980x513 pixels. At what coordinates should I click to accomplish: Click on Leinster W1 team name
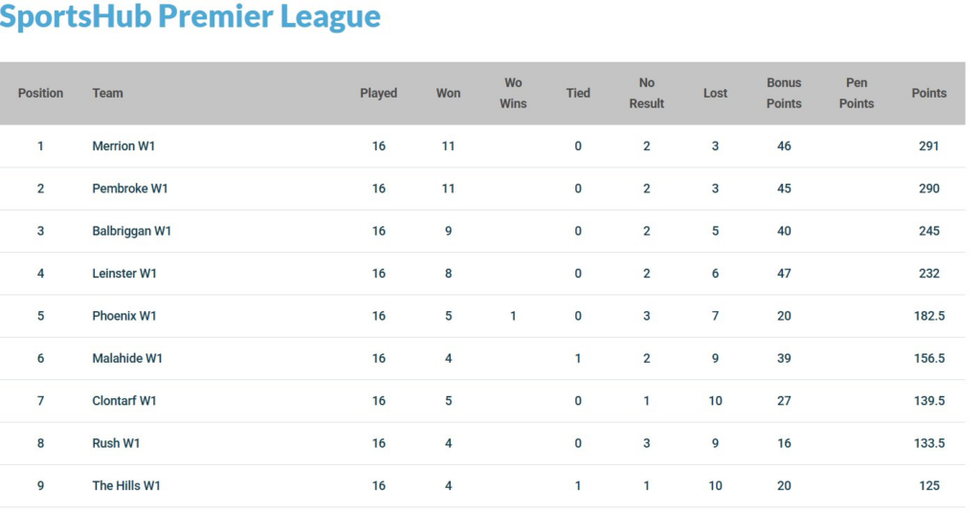click(x=124, y=274)
